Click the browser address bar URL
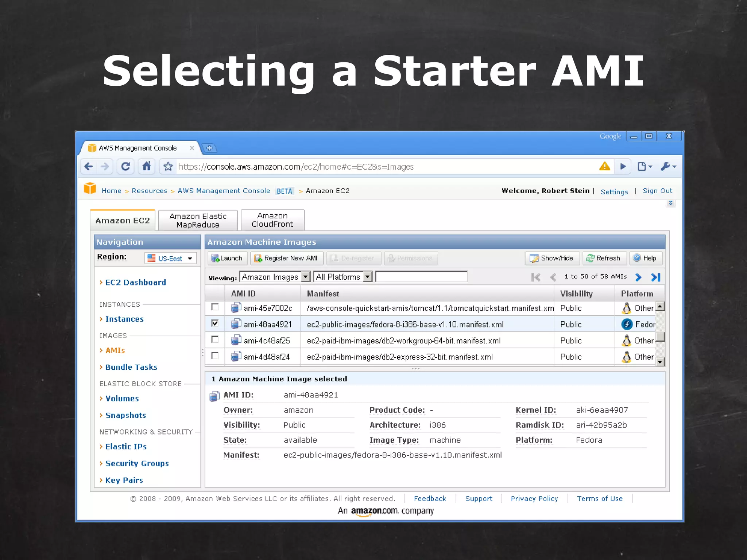 pos(296,167)
